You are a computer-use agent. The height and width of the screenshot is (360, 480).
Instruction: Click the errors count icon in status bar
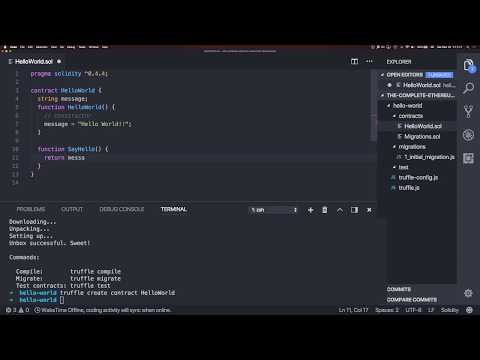pos(9,310)
